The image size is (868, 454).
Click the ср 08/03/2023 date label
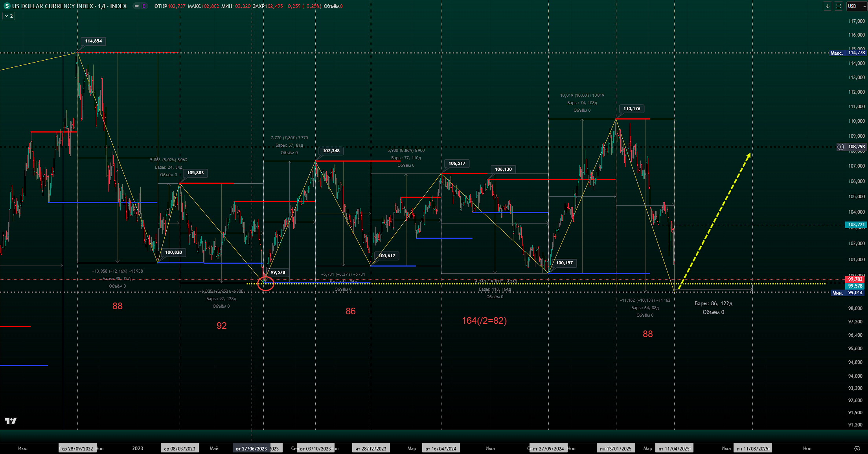click(180, 448)
